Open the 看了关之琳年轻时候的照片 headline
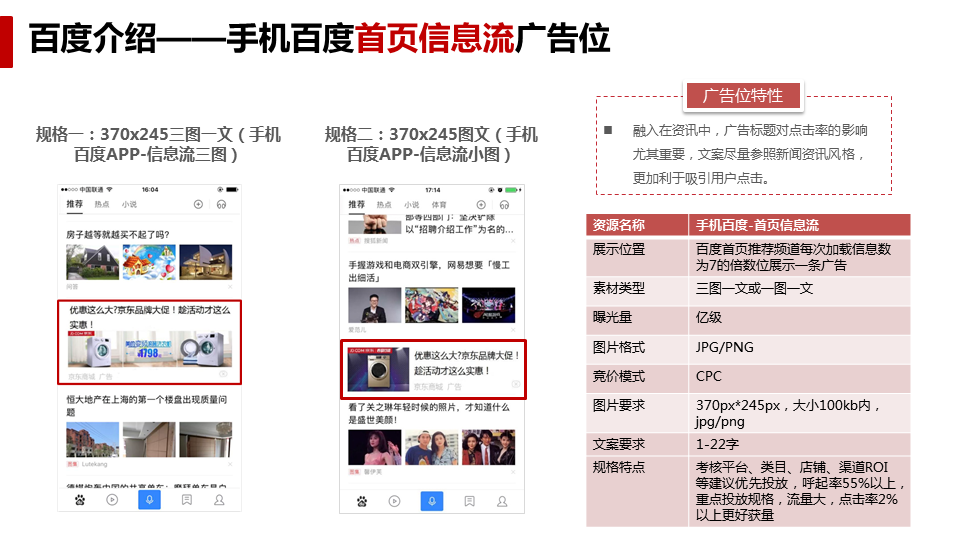 [x=429, y=413]
